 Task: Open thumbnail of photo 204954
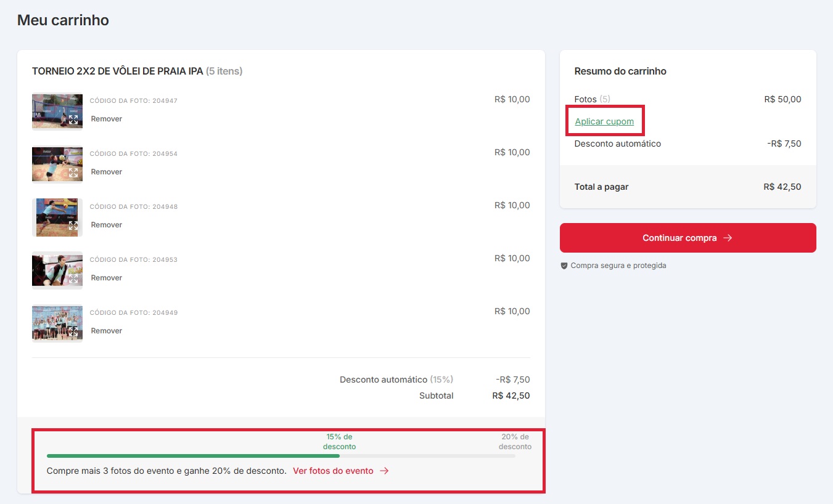click(57, 164)
